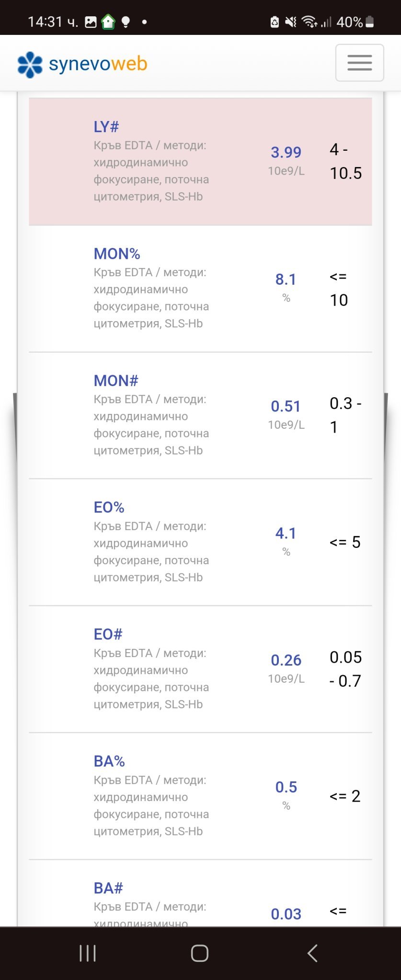Select the MON# test name
This screenshot has height=980, width=401.
116,380
